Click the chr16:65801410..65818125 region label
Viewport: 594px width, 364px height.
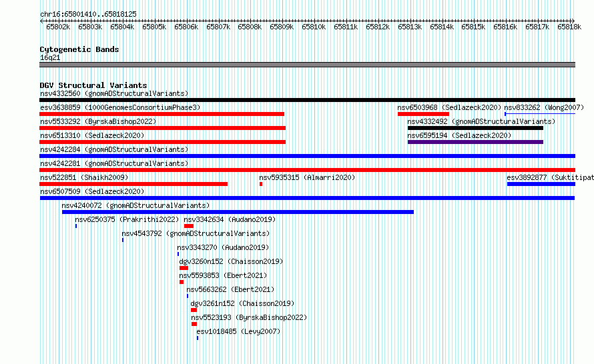click(x=88, y=14)
